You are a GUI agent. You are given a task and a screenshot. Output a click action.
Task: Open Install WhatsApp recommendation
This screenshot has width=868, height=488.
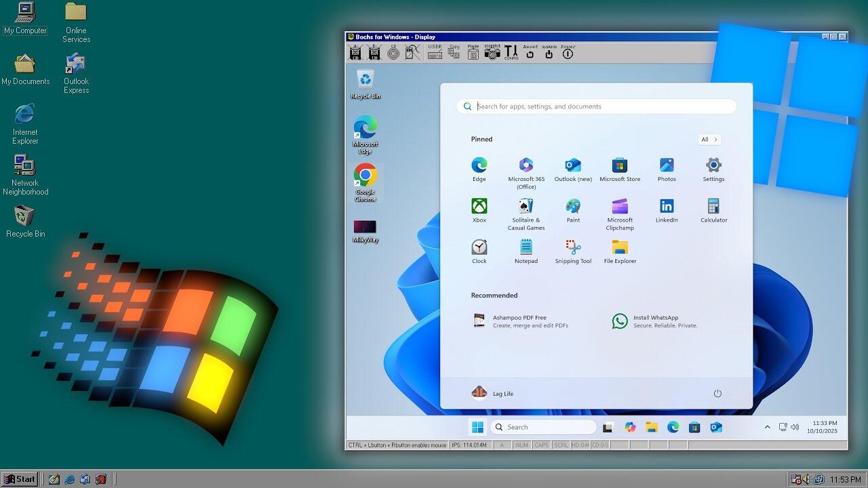click(654, 321)
